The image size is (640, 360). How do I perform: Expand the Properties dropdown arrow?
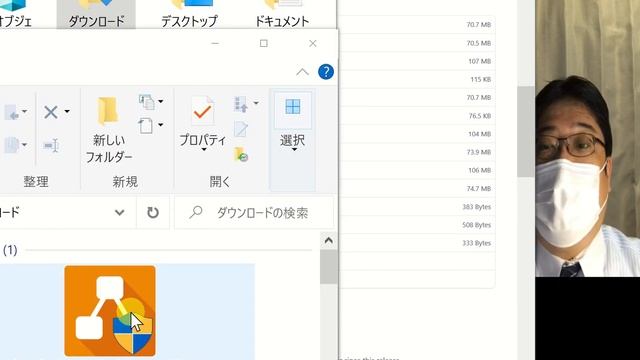tap(204, 150)
